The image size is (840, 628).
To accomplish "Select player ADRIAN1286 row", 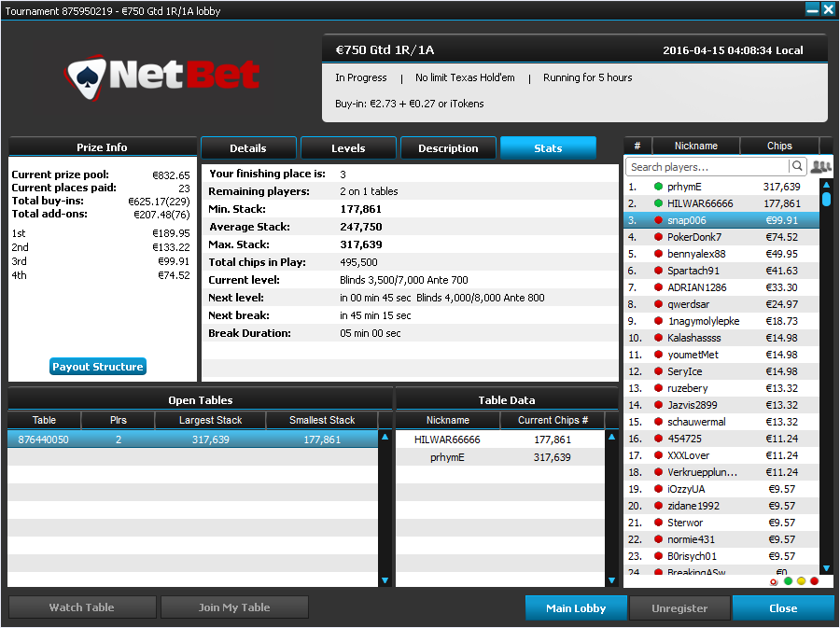I will point(721,287).
